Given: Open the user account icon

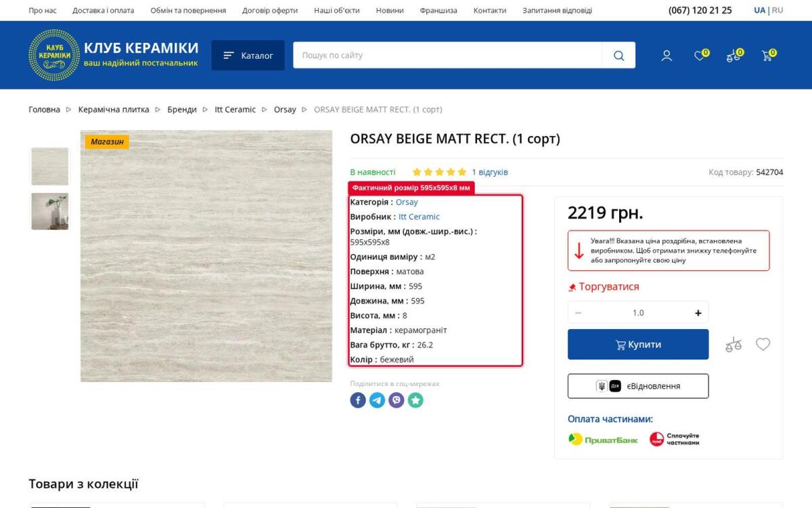Looking at the screenshot, I should (x=667, y=56).
